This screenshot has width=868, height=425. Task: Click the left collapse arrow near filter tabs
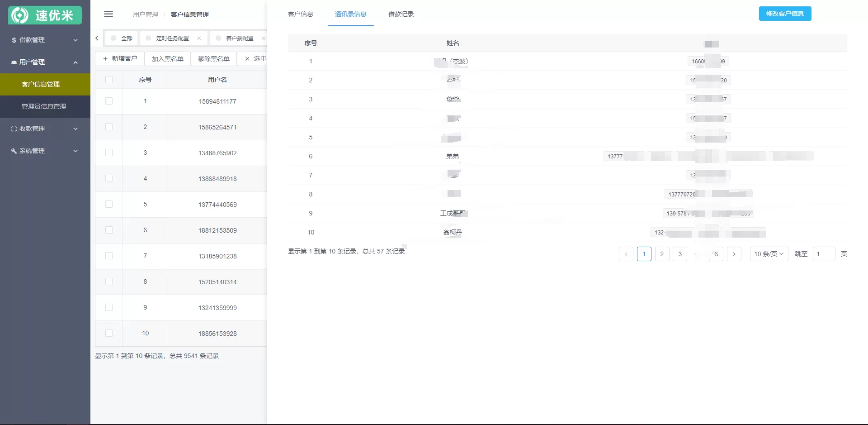point(97,38)
